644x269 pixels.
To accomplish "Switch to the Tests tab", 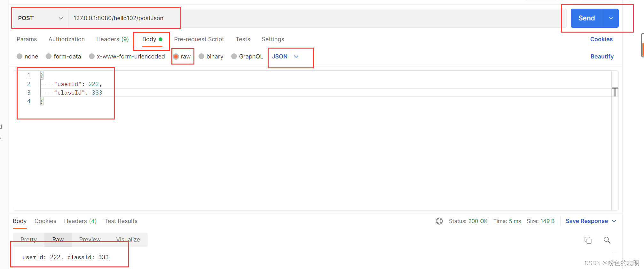I will pos(243,39).
